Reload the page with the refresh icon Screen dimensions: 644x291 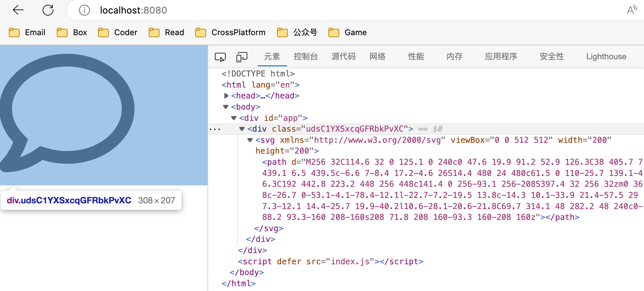pos(48,10)
